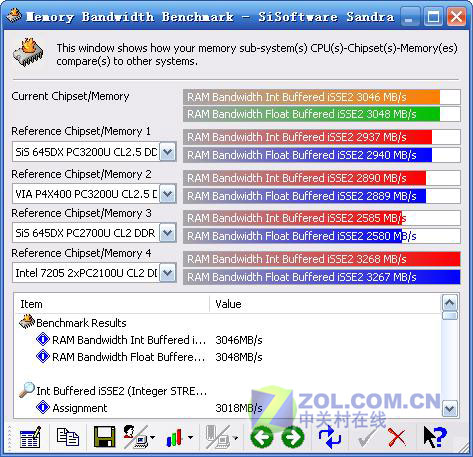
Task: Open dropdown arrow next to bar chart icon
Action: coord(190,437)
